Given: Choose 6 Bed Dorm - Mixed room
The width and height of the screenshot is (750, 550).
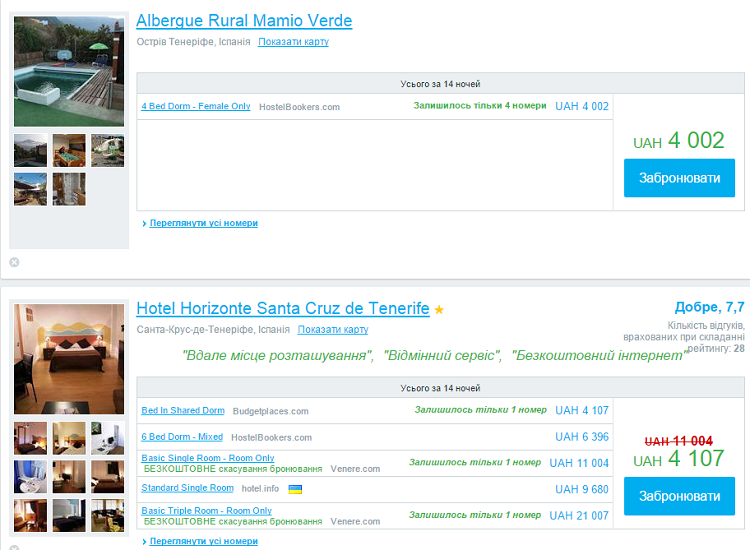Looking at the screenshot, I should coord(182,437).
